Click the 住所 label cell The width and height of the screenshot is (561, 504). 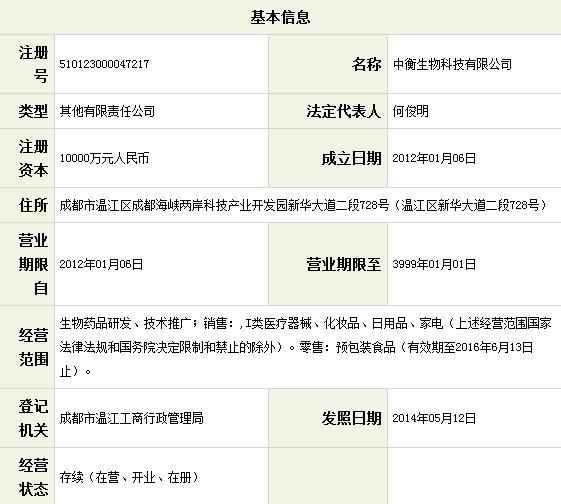point(27,205)
